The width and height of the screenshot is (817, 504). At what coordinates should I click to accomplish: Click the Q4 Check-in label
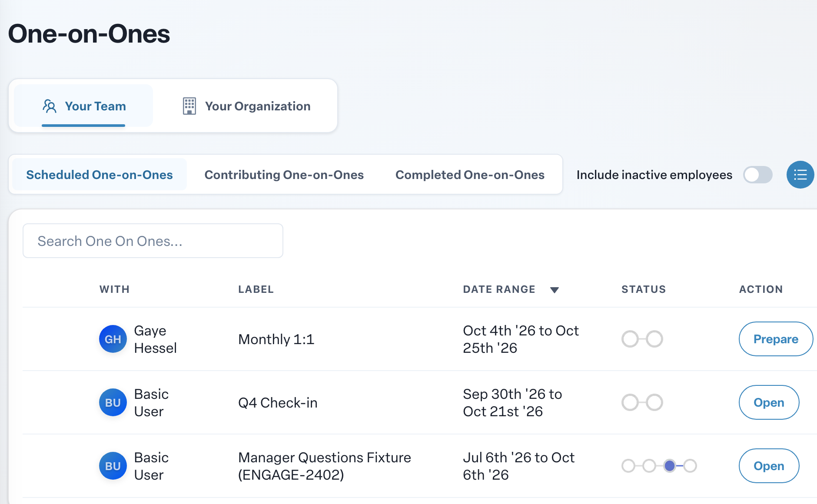[278, 403]
